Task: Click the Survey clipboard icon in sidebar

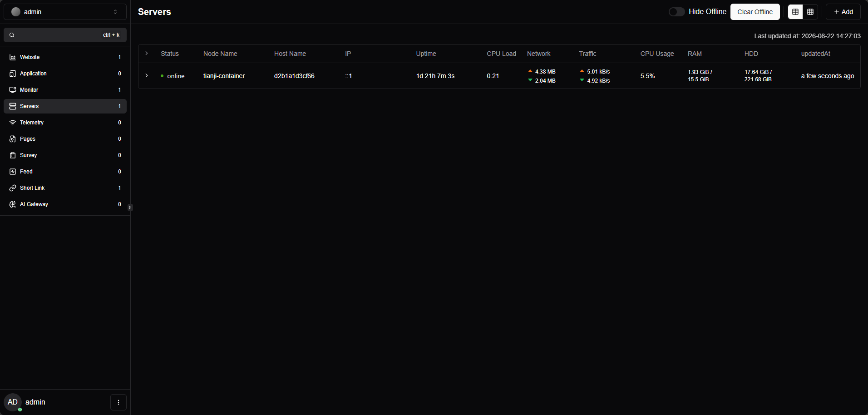Action: click(x=13, y=155)
